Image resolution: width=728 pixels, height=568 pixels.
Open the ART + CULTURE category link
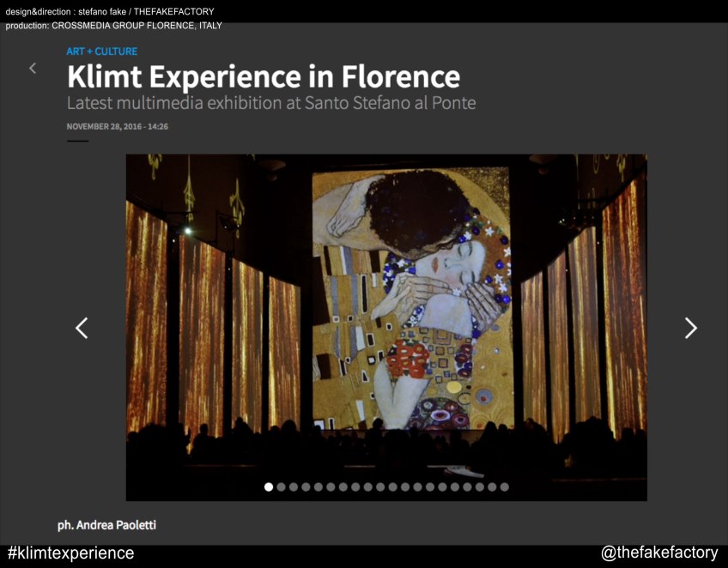click(101, 51)
